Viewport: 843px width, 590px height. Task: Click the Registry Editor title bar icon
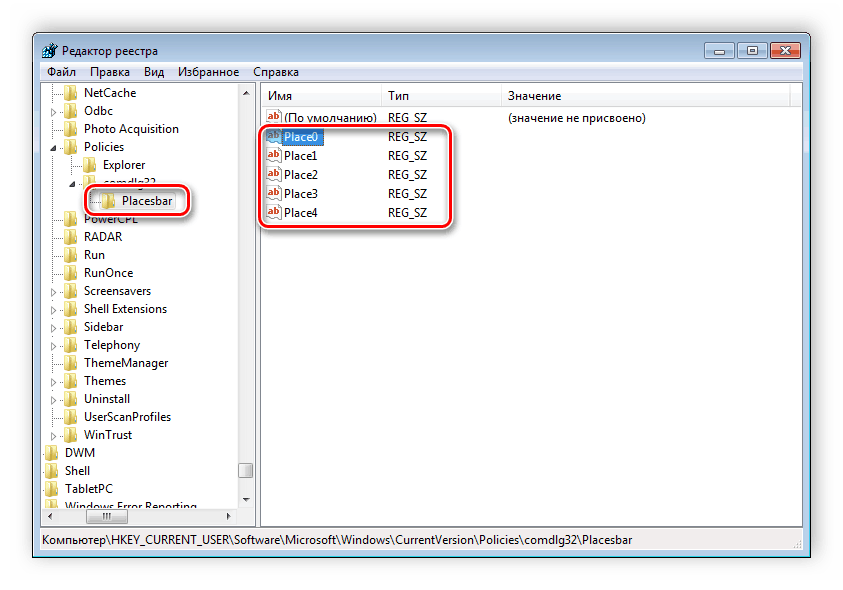tap(50, 51)
